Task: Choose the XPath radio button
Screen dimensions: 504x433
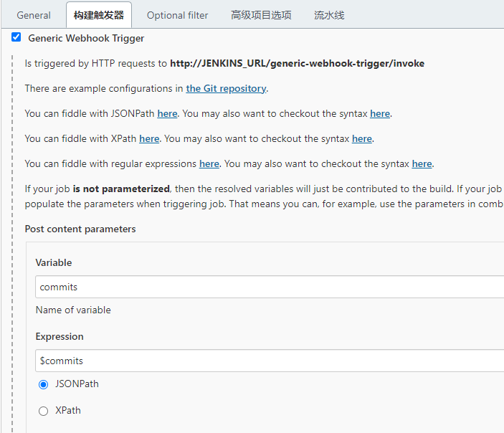Action: [x=44, y=411]
